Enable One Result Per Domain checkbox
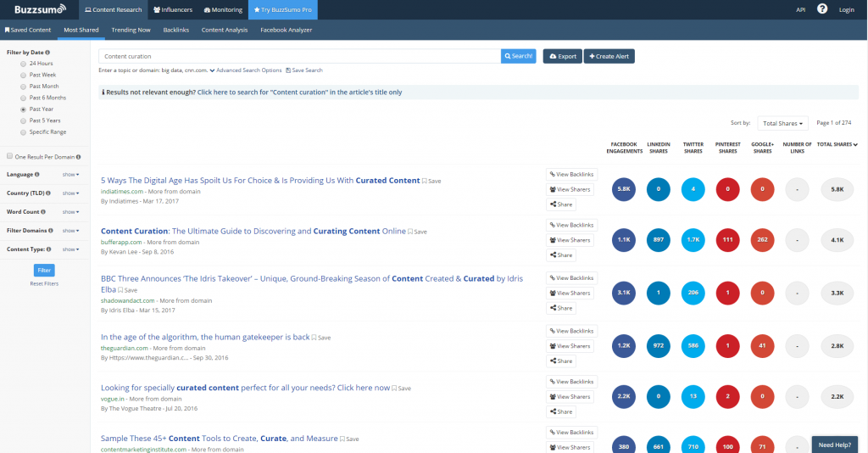 [x=9, y=156]
